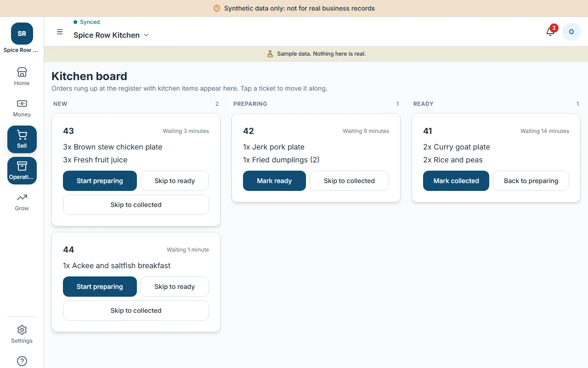The width and height of the screenshot is (588, 368).
Task: Click '1x Ackee and saltfish breakfast' item
Action: [117, 266]
